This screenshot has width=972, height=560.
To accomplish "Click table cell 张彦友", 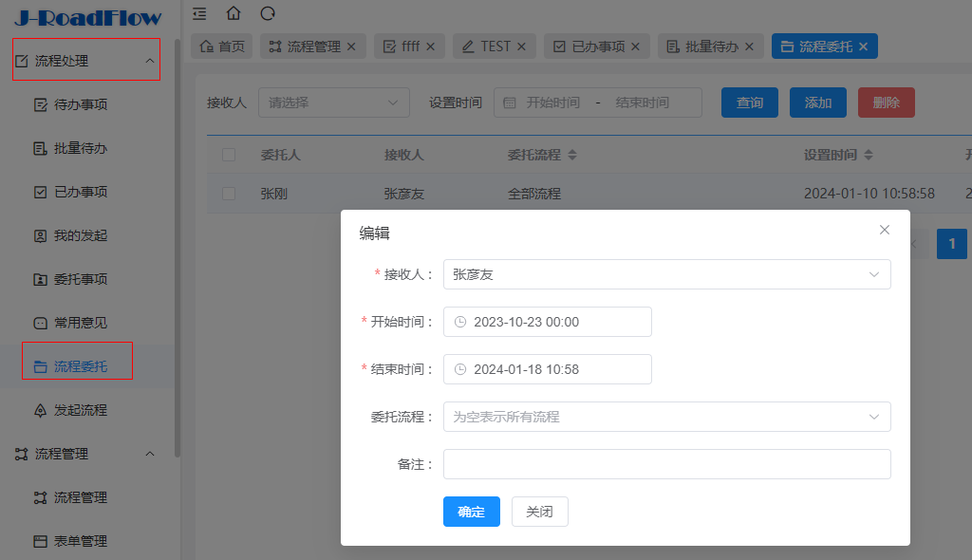I will 404,194.
